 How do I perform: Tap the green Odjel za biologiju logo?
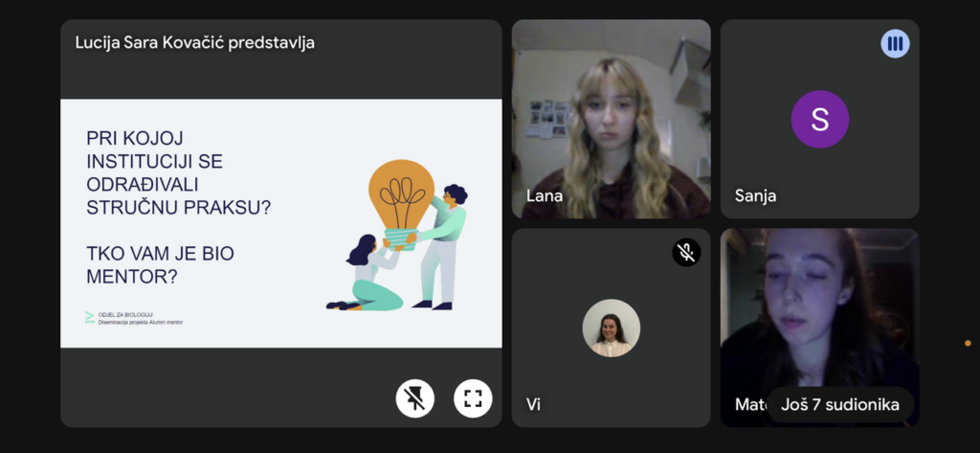pyautogui.click(x=89, y=317)
